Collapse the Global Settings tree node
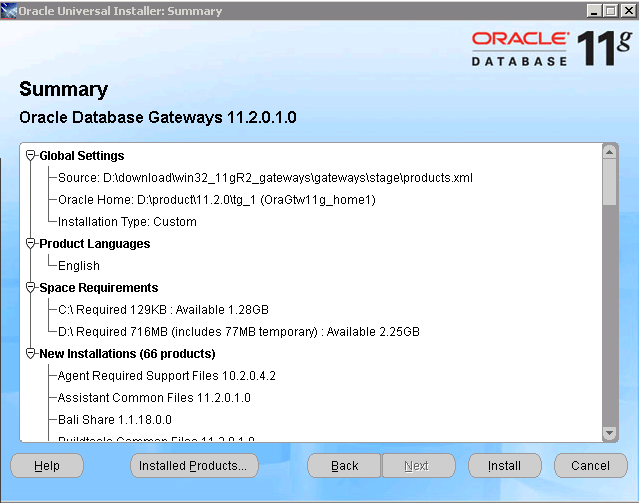 point(30,155)
